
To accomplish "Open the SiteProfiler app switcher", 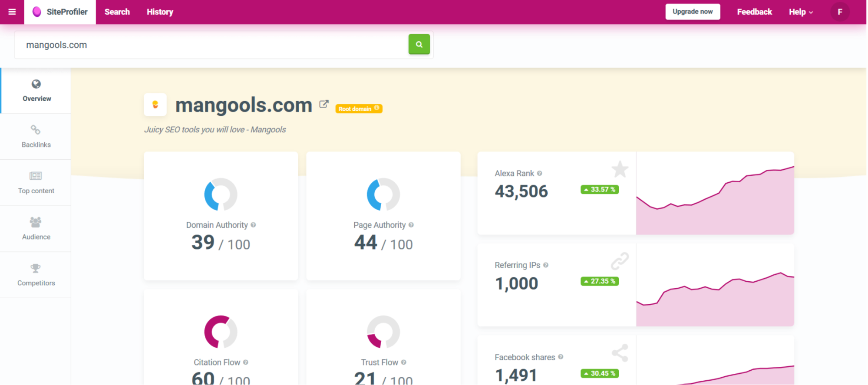I will (x=60, y=12).
